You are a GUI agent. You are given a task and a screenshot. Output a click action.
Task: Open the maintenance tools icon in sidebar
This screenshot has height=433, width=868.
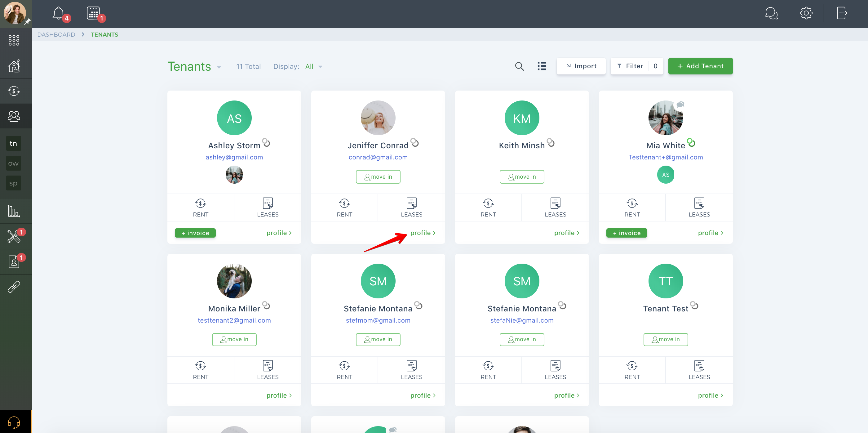pos(14,236)
